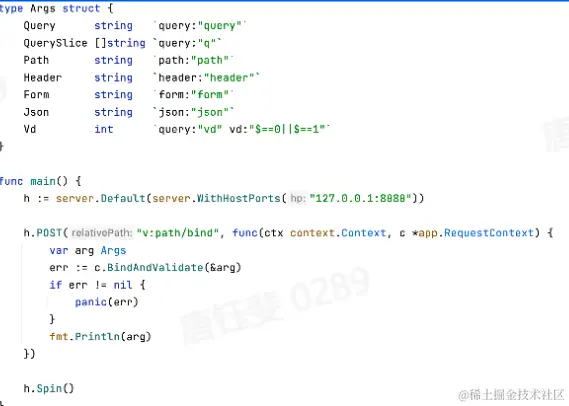Click the route string "v:path/bind"
Viewport: 569px width, 406px height.
point(178,233)
